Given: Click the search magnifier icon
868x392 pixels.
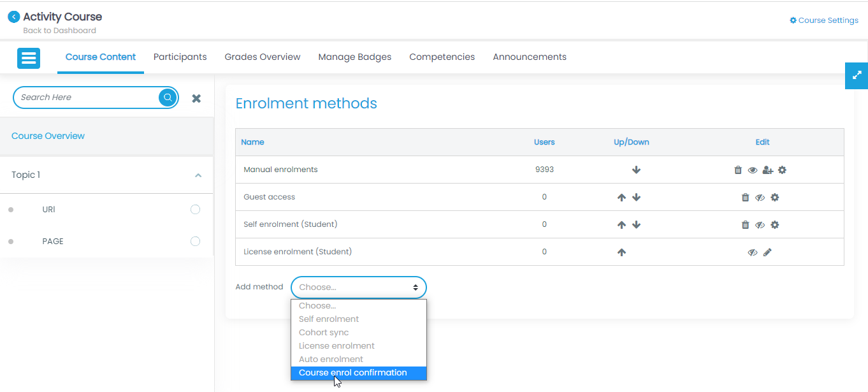Looking at the screenshot, I should coord(168,98).
